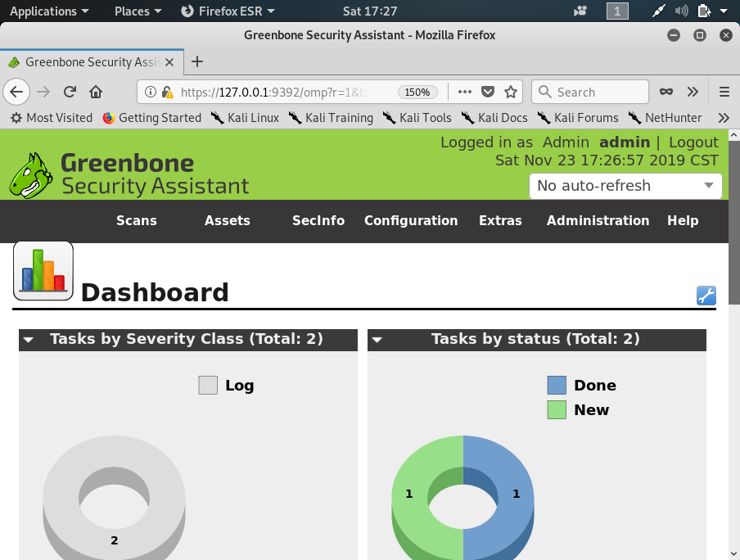
Task: Open the Firefox ESR app menu
Action: [x=228, y=11]
